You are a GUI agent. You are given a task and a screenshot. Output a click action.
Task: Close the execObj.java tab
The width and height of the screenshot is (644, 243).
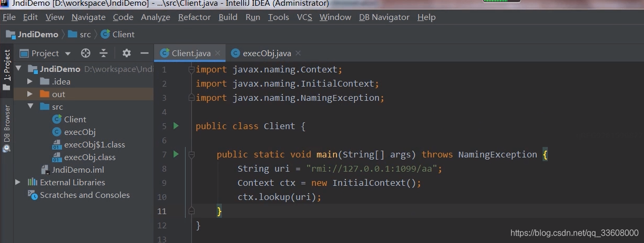[298, 53]
